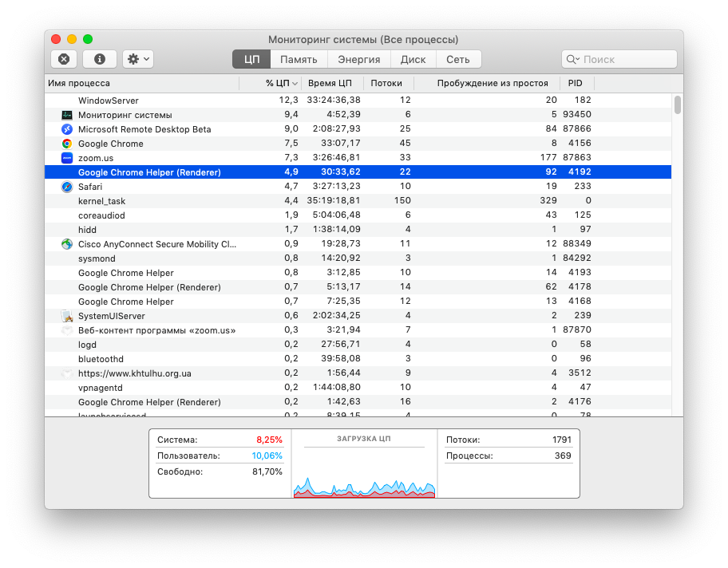Click the vertical scrollbar of process list
This screenshot has height=568, width=728.
(678, 105)
